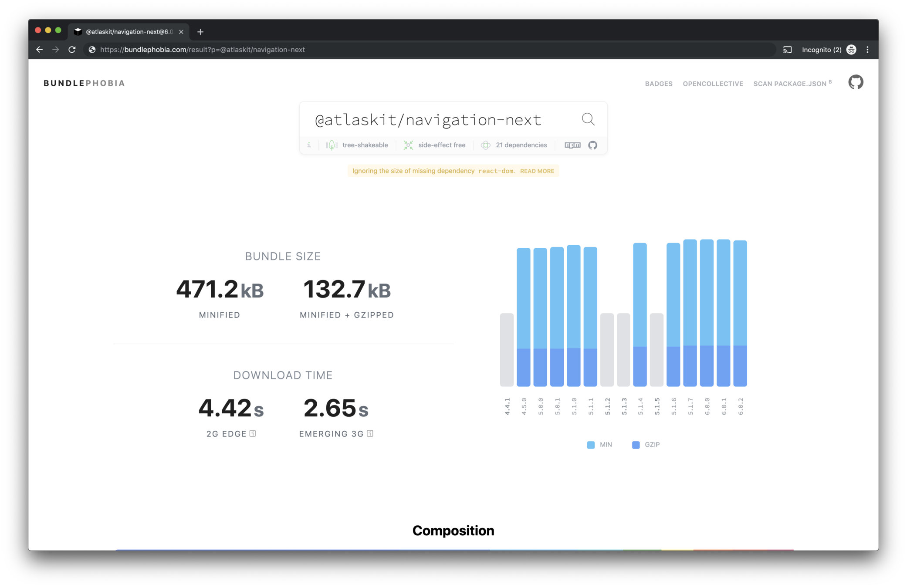
Task: Click Scan package.json link
Action: click(790, 84)
